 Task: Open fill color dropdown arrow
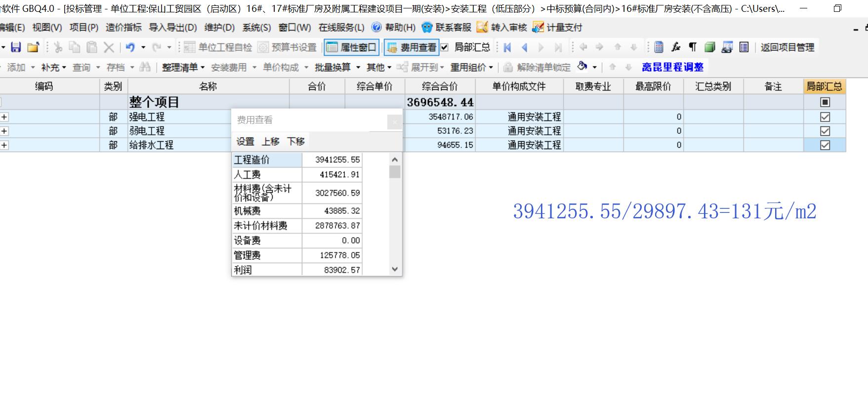click(x=594, y=67)
